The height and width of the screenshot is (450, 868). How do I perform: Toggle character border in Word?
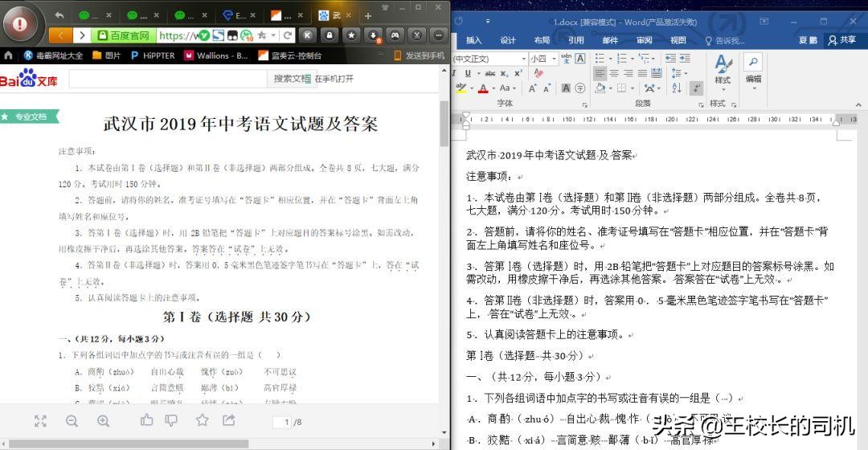580,58
